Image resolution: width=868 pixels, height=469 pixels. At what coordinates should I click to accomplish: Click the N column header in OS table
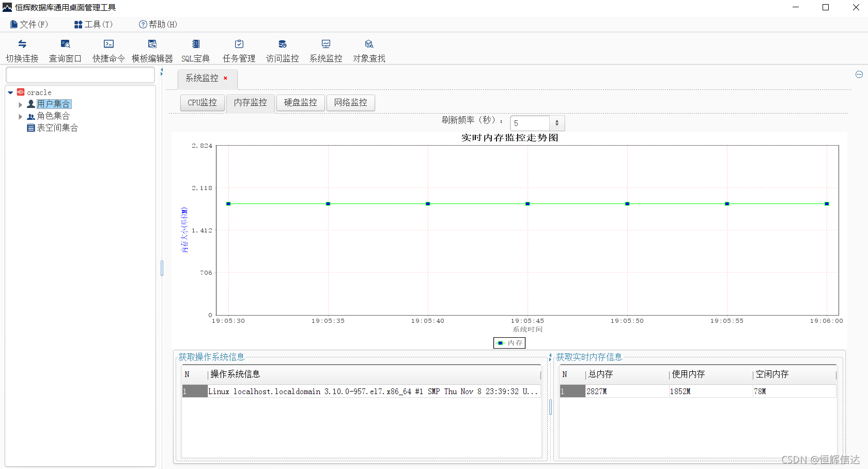click(x=195, y=374)
